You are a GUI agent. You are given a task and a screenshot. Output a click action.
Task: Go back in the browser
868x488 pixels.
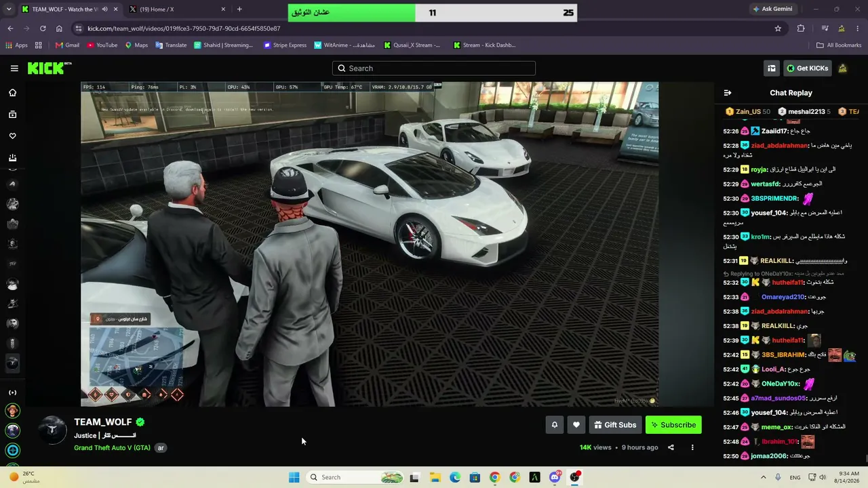point(10,28)
